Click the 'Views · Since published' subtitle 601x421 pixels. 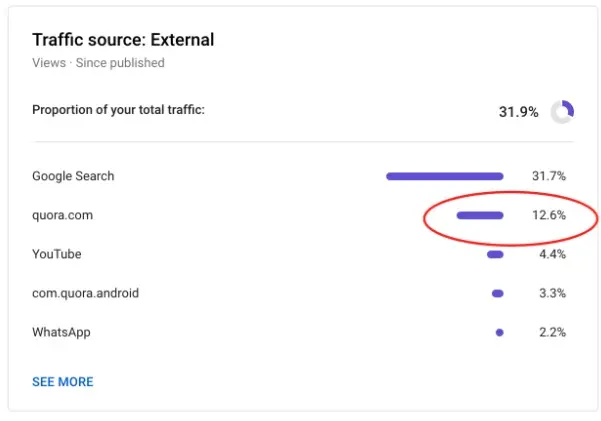tap(98, 63)
